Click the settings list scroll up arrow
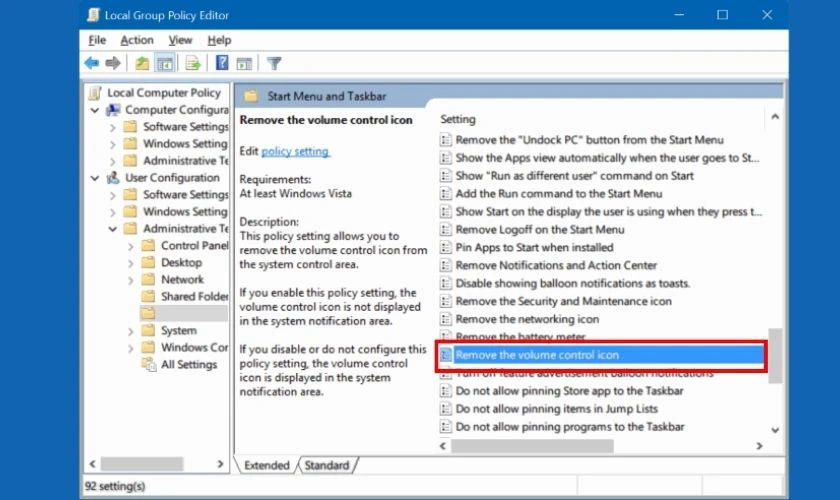The image size is (840, 500). click(x=775, y=117)
